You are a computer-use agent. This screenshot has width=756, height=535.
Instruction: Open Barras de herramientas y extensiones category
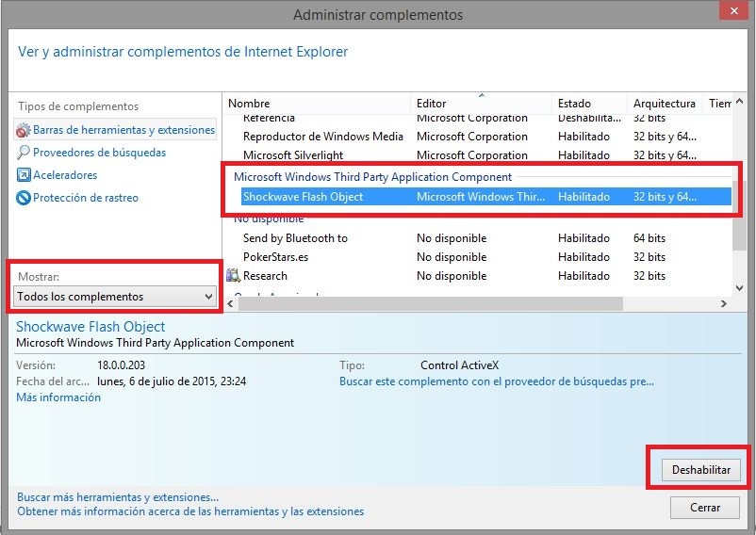[x=115, y=130]
